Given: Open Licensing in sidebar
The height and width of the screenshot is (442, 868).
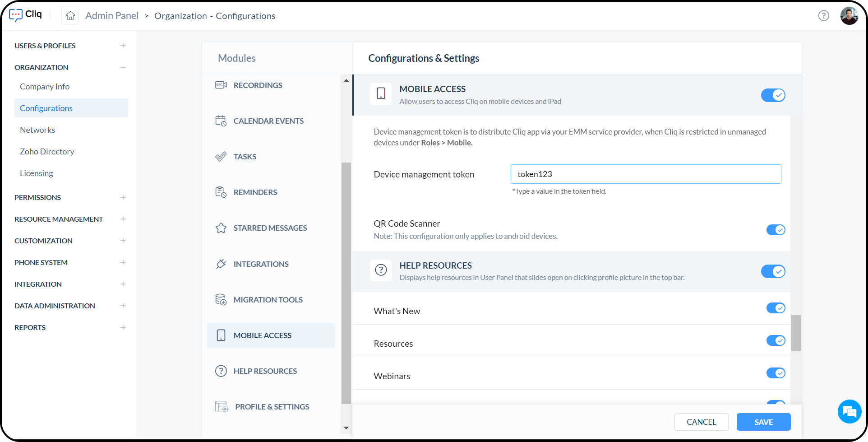Looking at the screenshot, I should (x=37, y=173).
